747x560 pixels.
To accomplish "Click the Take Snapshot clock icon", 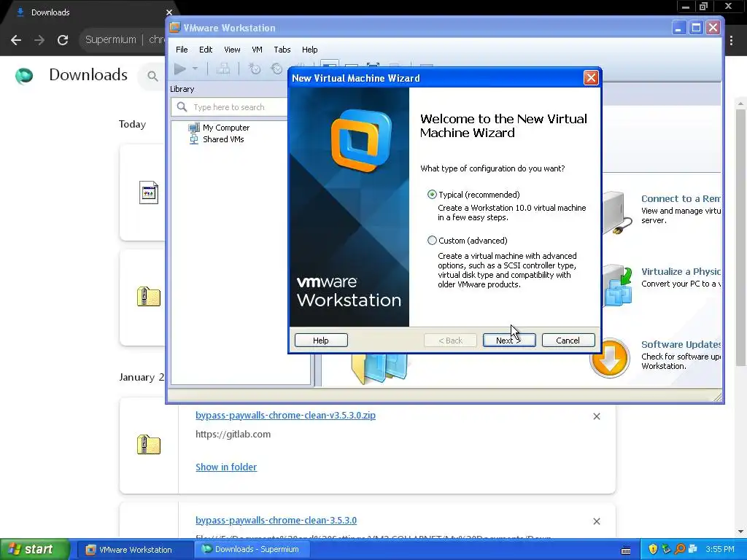I will [x=255, y=69].
